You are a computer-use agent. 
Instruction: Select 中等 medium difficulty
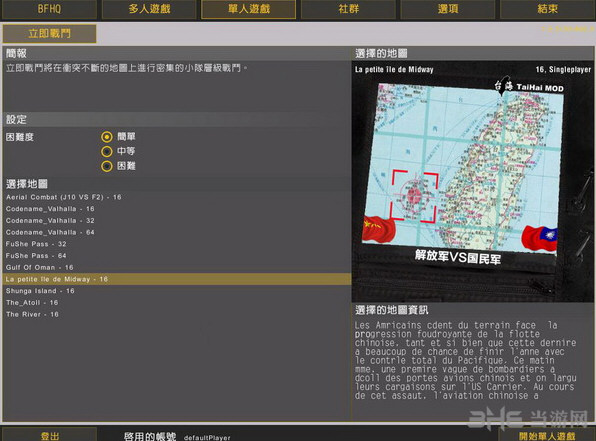107,151
